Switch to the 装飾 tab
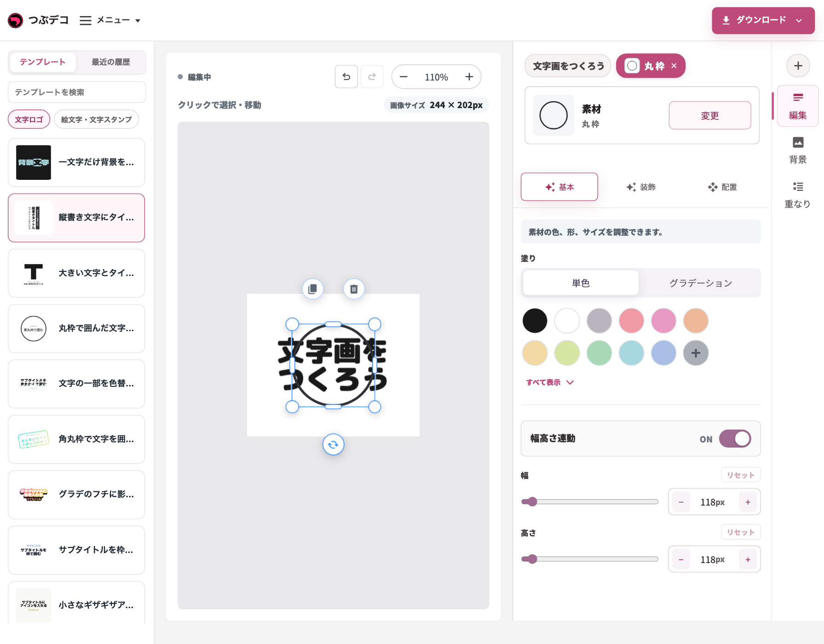Viewport: 824px width, 644px height. [641, 187]
